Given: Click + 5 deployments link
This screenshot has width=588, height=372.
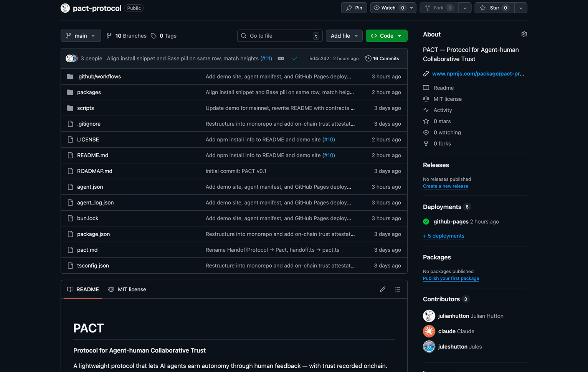Looking at the screenshot, I should [x=444, y=236].
